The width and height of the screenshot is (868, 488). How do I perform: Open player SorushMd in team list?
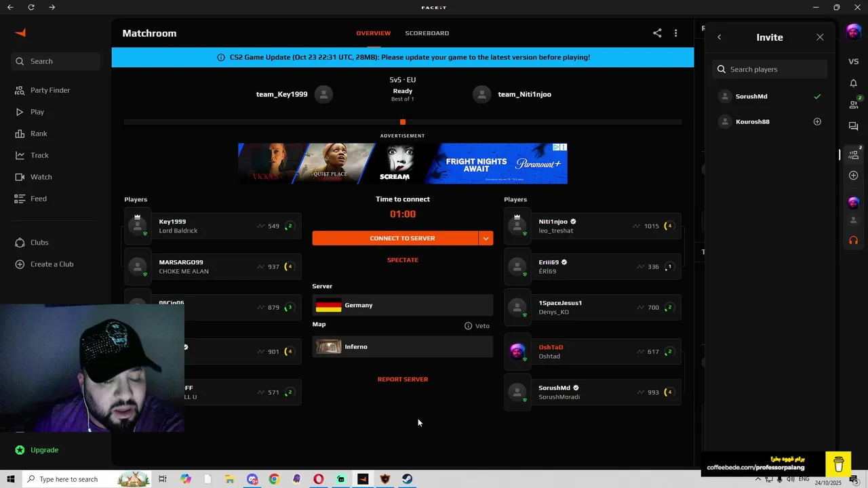(x=593, y=392)
